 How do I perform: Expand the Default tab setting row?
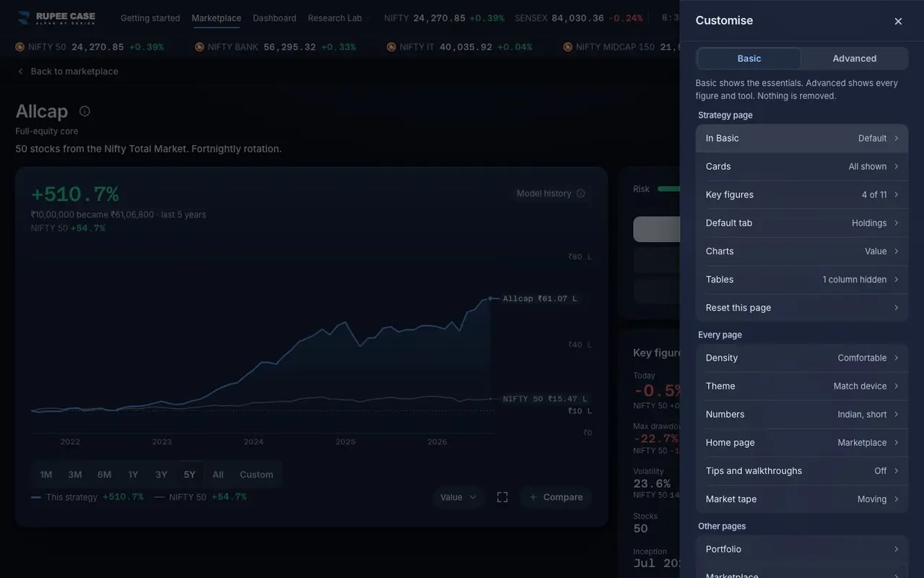(802, 223)
